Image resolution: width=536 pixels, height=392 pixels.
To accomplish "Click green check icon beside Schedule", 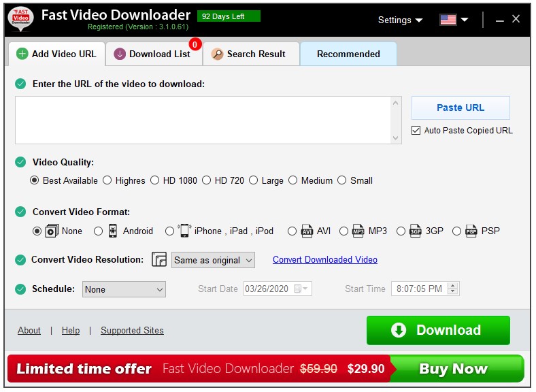I will [x=20, y=289].
